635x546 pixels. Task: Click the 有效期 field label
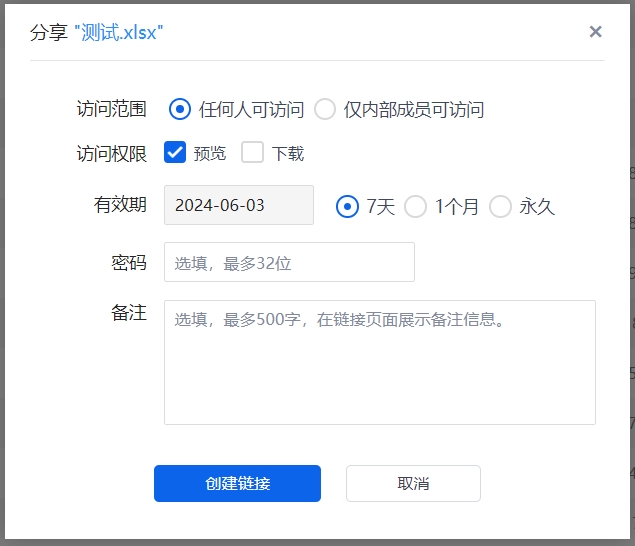click(x=120, y=205)
